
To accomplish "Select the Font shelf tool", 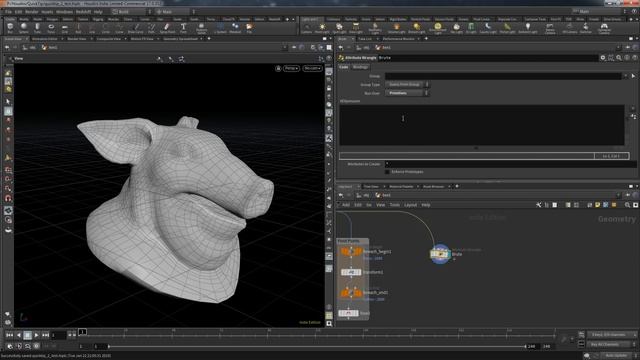I will click(x=183, y=28).
